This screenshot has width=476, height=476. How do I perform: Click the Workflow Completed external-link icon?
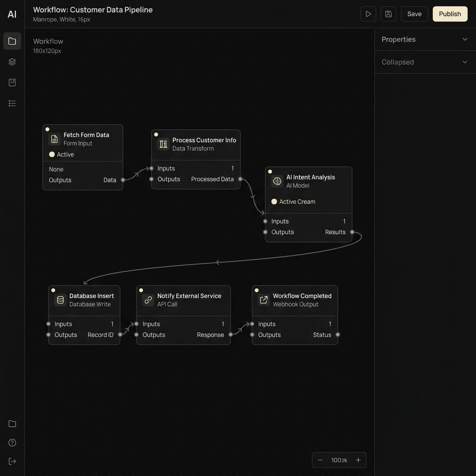pyautogui.click(x=264, y=300)
